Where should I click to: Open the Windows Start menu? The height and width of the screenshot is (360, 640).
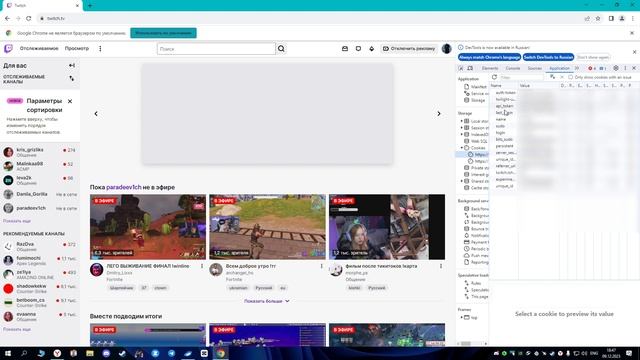click(x=8, y=353)
